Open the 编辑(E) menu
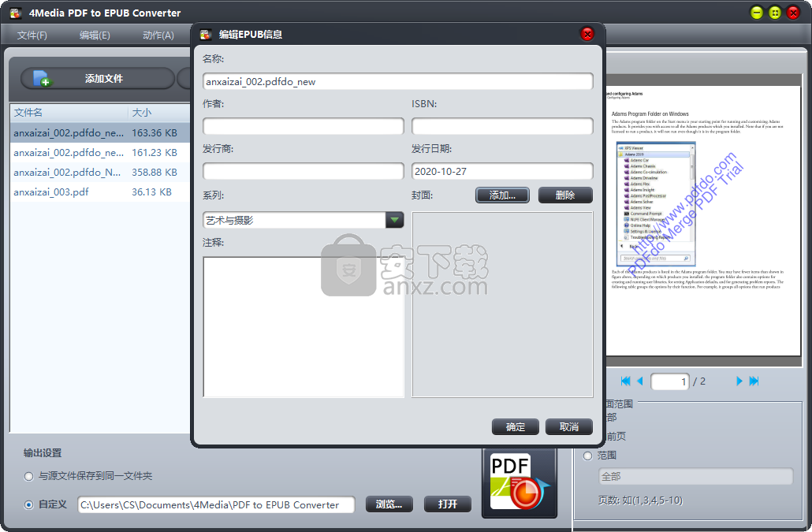The image size is (812, 532). point(95,35)
